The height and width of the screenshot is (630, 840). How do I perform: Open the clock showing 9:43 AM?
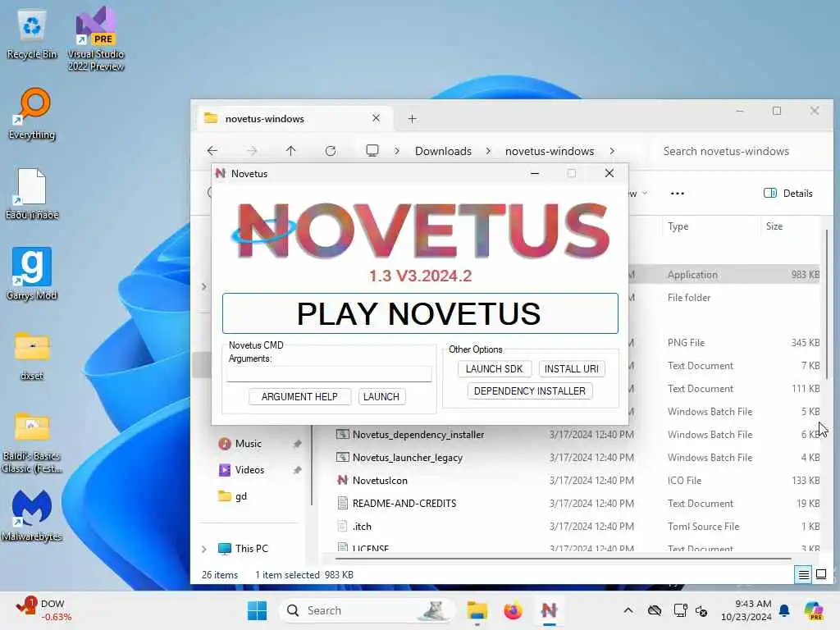[746, 610]
